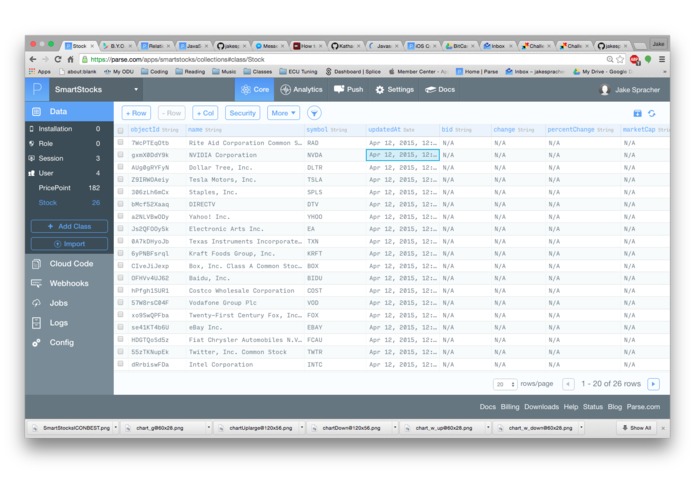695x494 pixels.
Task: Open Cloud Code section
Action: pos(69,264)
